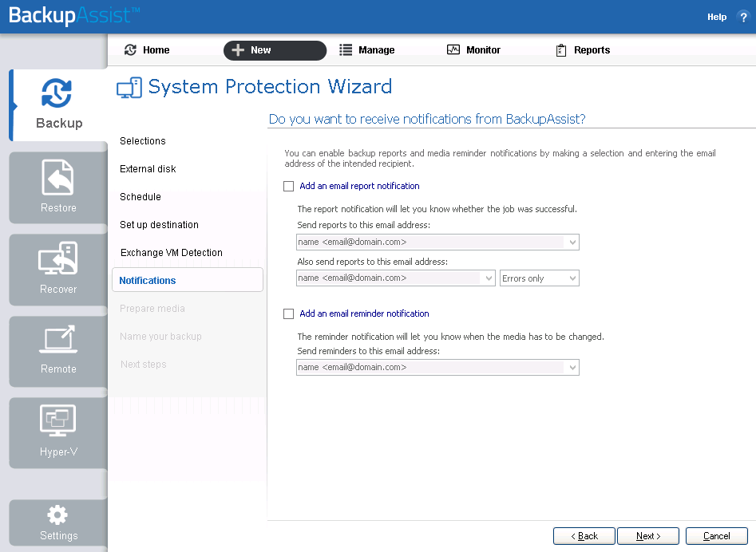Click the Back button

point(584,536)
